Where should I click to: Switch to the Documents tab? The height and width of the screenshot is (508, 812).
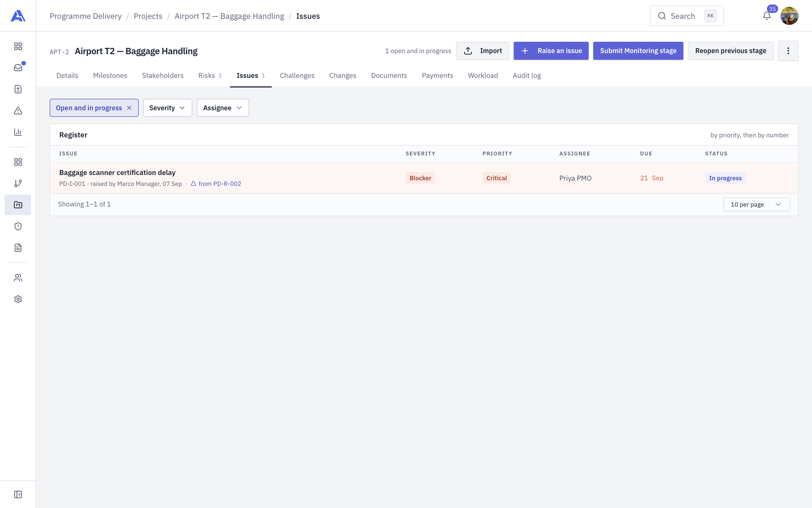(x=389, y=76)
